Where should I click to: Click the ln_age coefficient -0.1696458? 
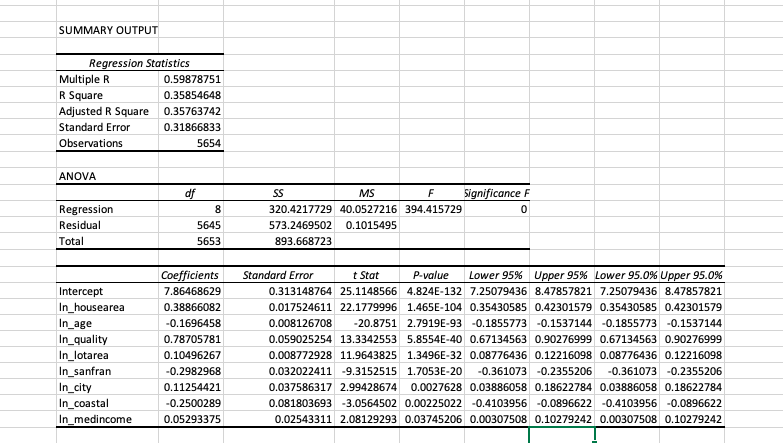coord(191,323)
